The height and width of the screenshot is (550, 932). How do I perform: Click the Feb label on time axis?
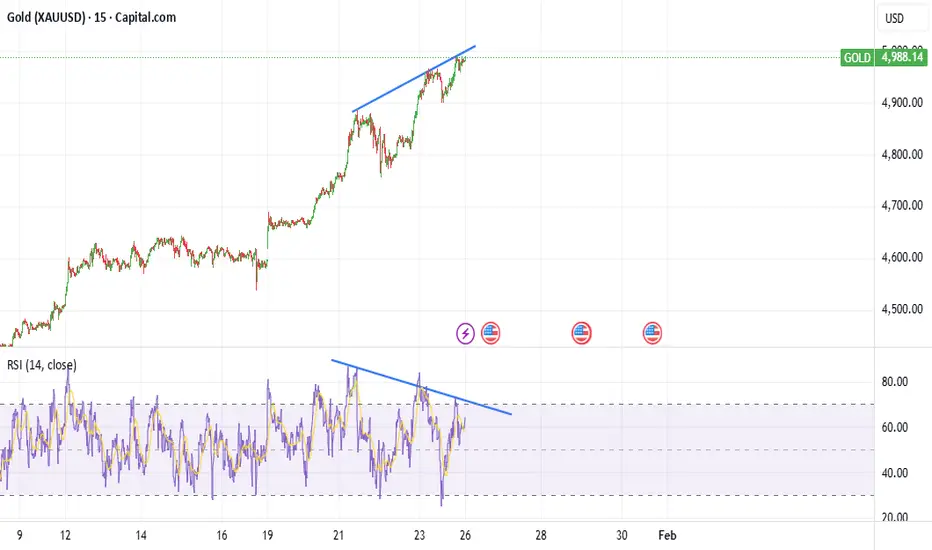coord(667,535)
